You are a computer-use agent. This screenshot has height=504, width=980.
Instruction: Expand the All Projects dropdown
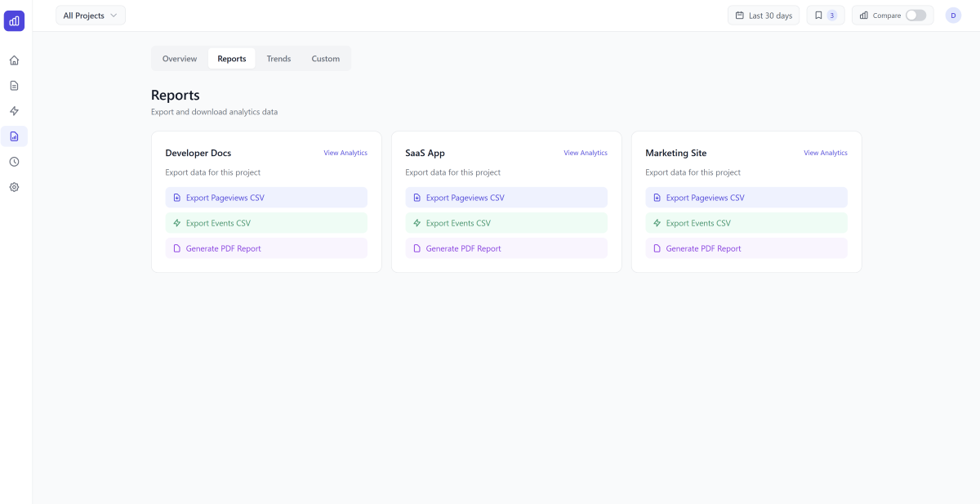91,16
